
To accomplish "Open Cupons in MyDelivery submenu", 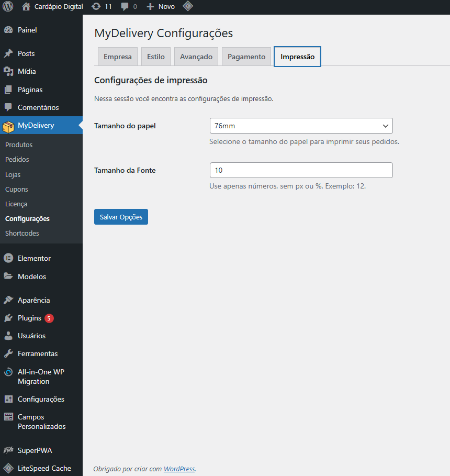I will click(x=17, y=189).
